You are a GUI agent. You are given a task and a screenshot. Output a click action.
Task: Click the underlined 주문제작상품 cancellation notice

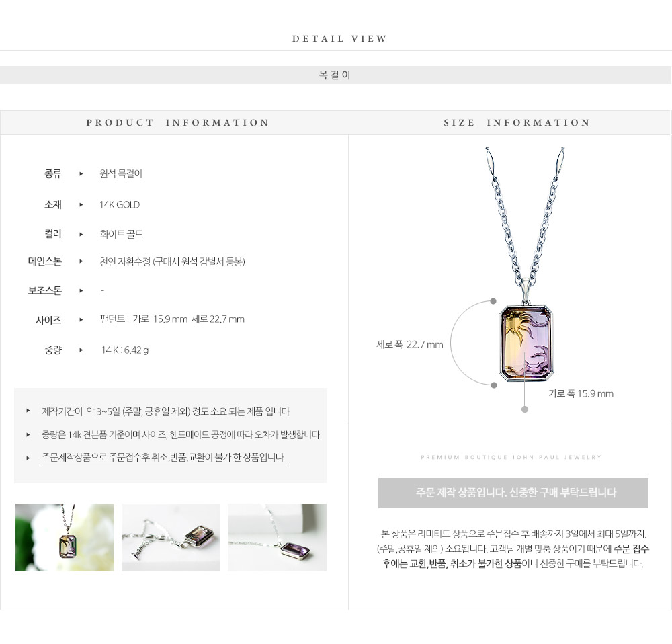[163, 458]
